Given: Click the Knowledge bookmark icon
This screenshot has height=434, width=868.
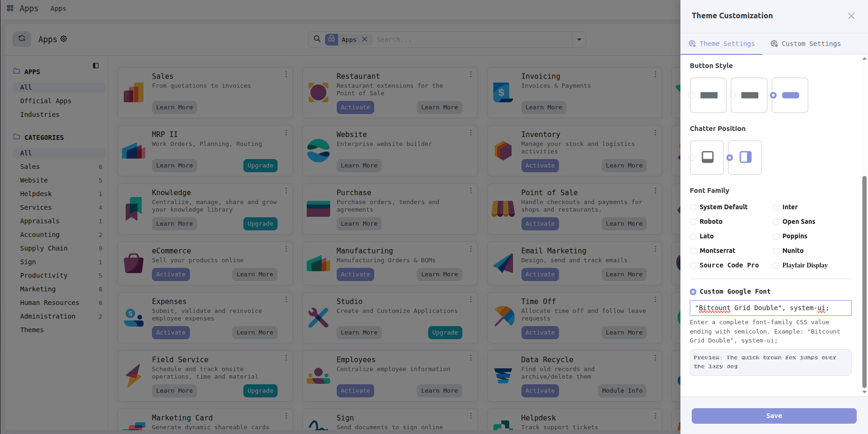Looking at the screenshot, I should pyautogui.click(x=134, y=209).
